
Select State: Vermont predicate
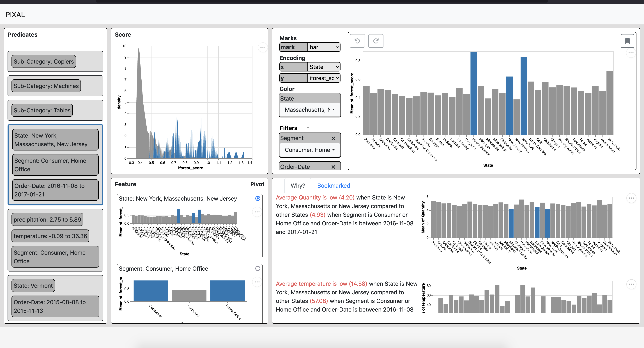coord(33,286)
